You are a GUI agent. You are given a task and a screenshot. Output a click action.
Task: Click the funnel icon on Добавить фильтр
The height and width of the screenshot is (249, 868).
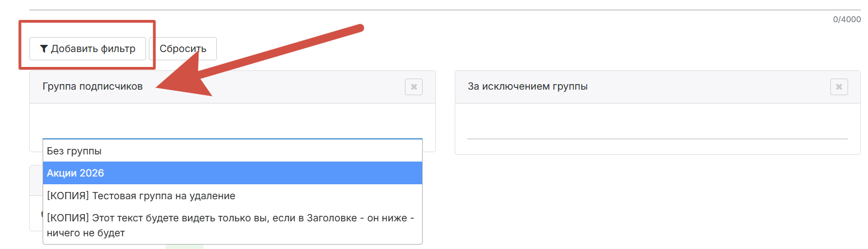(44, 49)
